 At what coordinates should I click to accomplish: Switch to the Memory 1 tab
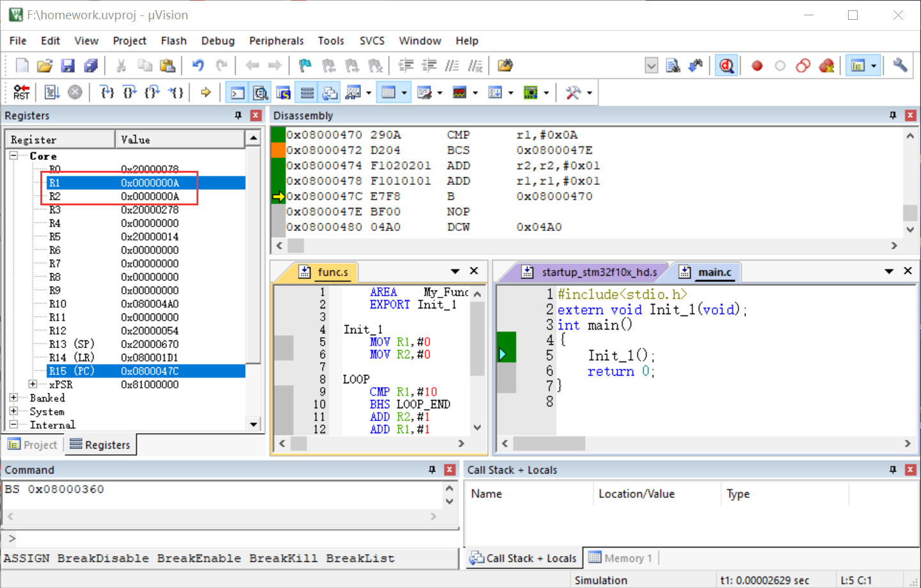[x=620, y=558]
